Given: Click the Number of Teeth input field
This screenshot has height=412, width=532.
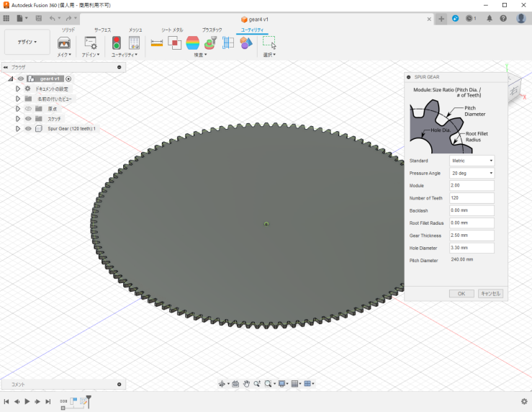Looking at the screenshot, I should tap(472, 198).
